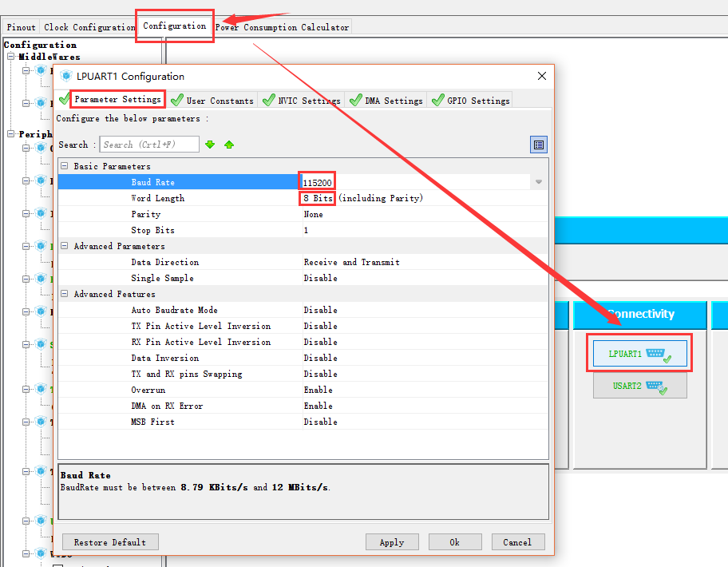Open the columns view icon right of Search bar
This screenshot has height=567, width=728.
pos(538,145)
